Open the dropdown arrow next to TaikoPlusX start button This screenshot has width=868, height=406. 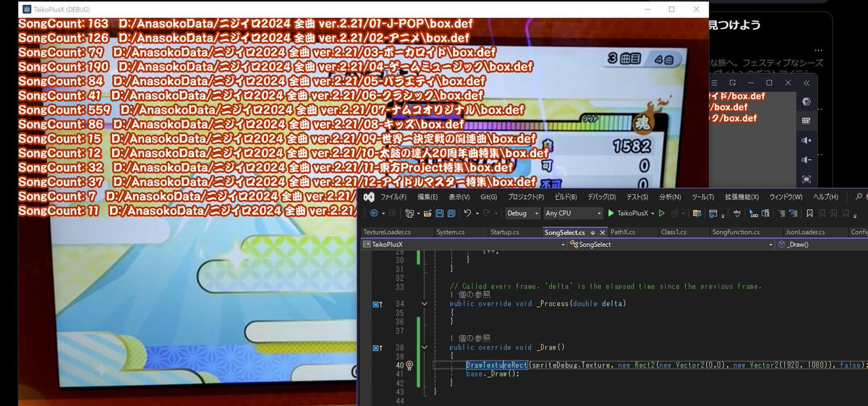(x=652, y=213)
